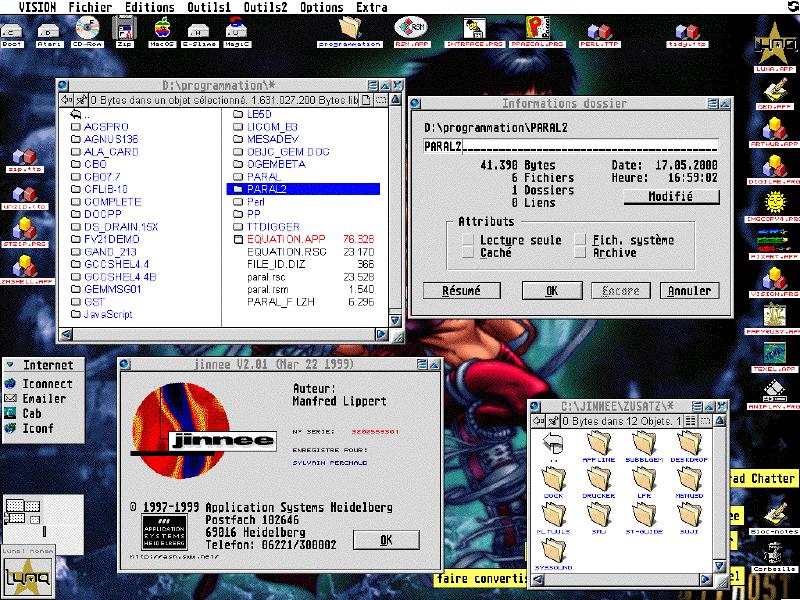Image resolution: width=800 pixels, height=600 pixels.
Task: Launch INTRFACE.PRG desktop icon
Action: (474, 32)
